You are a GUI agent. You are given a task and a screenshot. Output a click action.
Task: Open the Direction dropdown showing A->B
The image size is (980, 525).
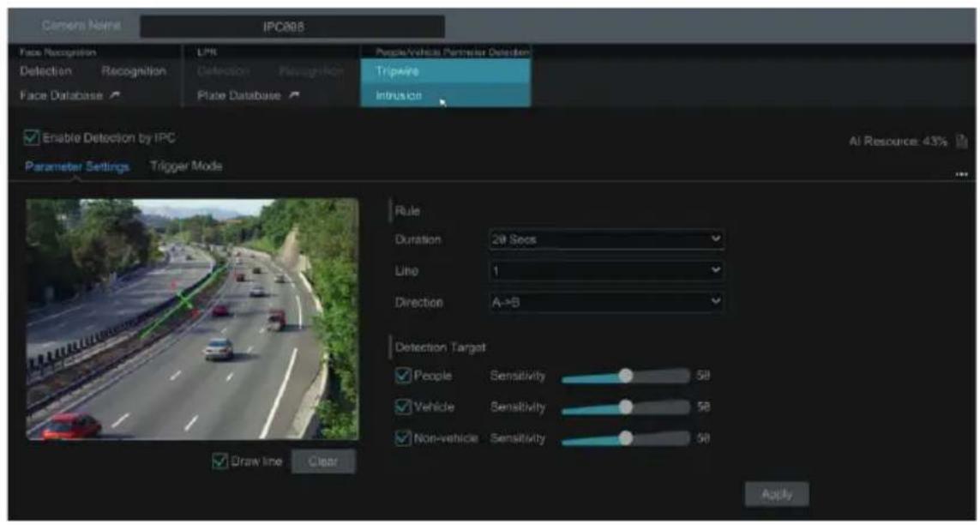[606, 302]
